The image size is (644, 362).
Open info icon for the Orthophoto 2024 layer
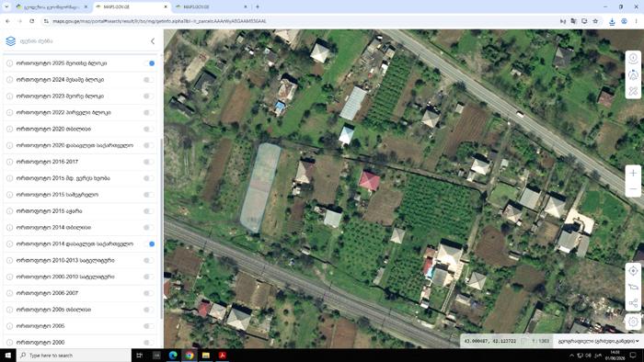(9, 80)
